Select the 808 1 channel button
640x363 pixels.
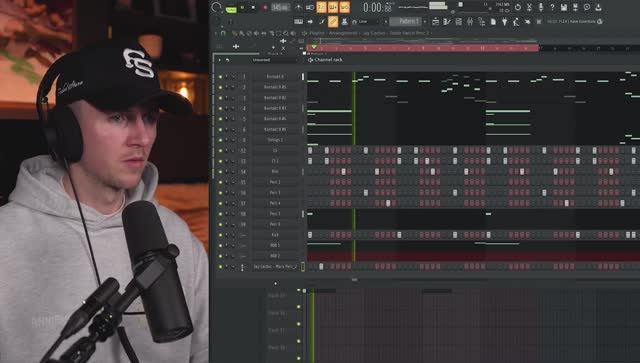[275, 245]
